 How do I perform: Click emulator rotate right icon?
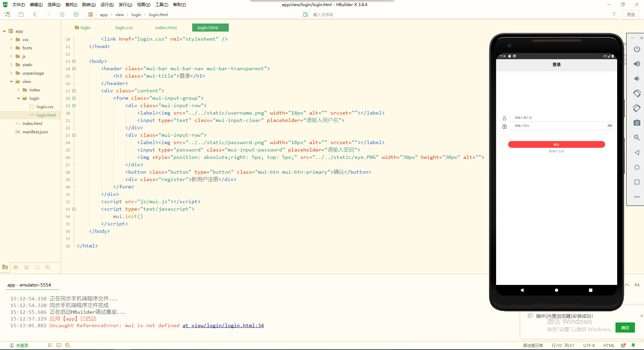637,108
